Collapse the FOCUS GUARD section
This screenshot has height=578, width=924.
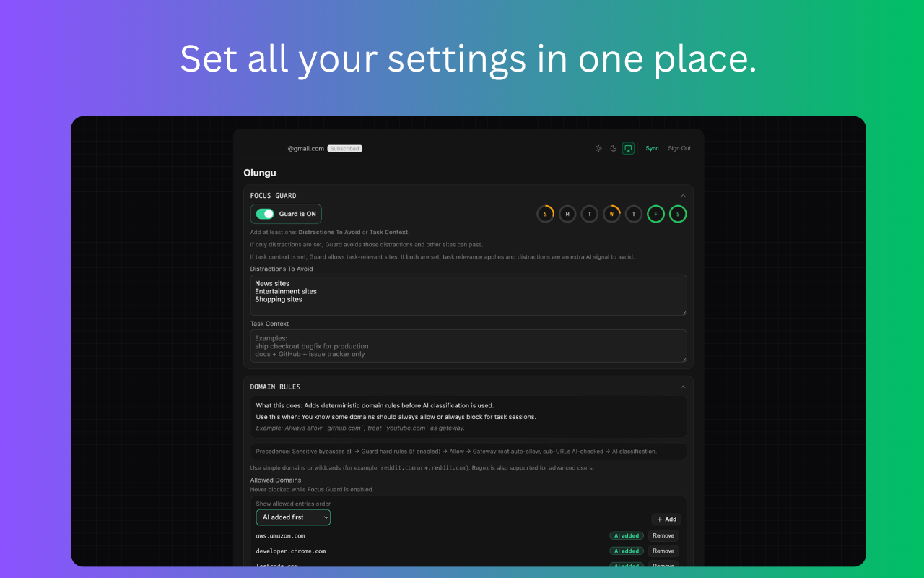[x=683, y=195]
